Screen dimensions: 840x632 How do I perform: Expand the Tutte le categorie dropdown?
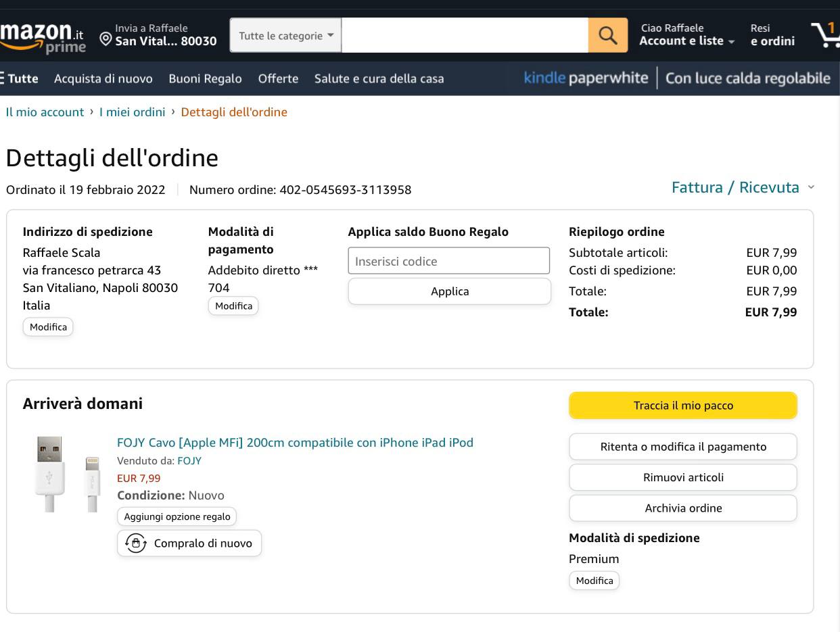[285, 36]
